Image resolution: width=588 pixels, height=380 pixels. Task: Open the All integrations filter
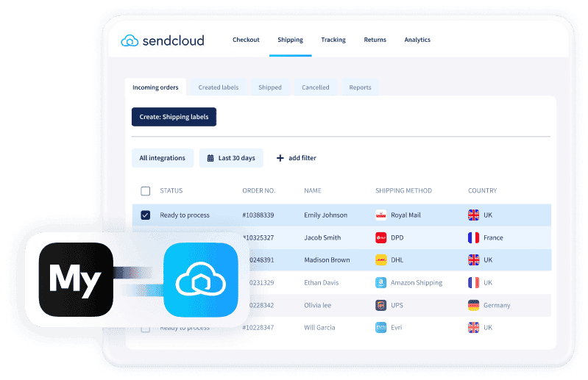[x=163, y=158]
